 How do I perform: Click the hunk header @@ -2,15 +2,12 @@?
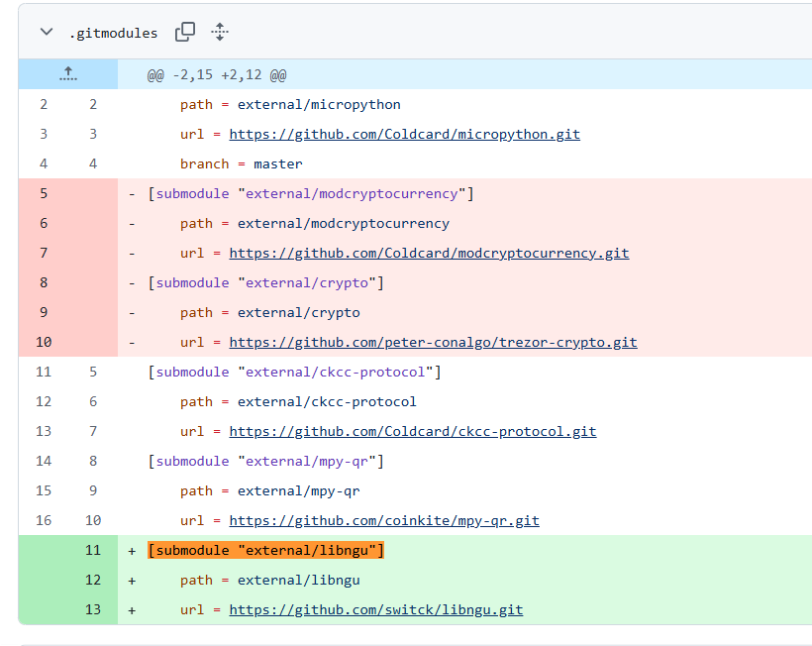coord(217,75)
